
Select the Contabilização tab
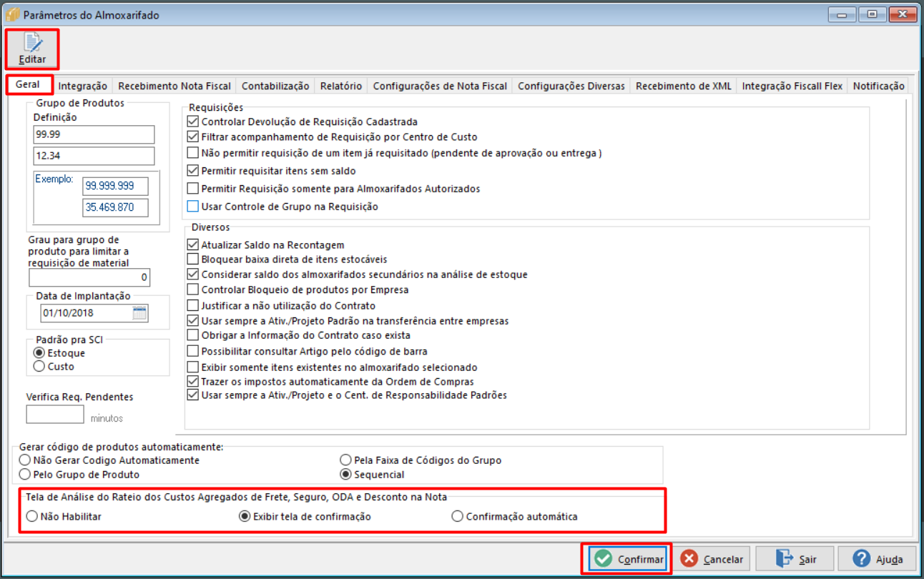275,86
